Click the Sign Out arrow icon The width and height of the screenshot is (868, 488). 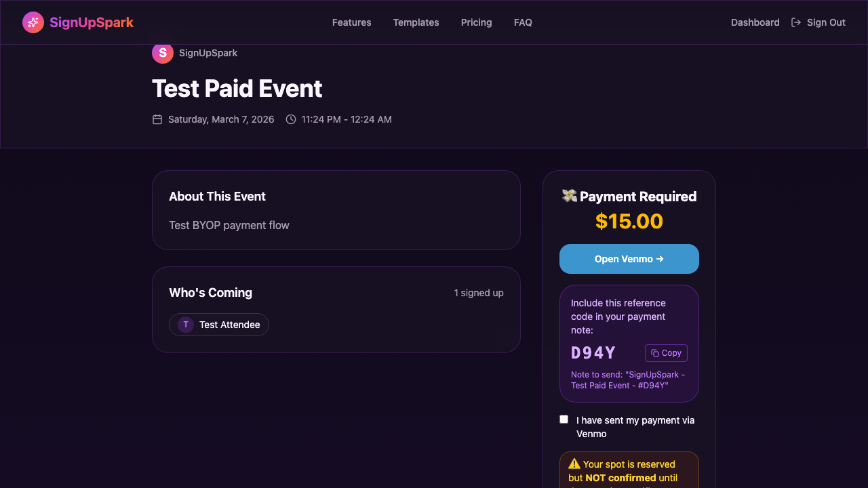(x=795, y=22)
